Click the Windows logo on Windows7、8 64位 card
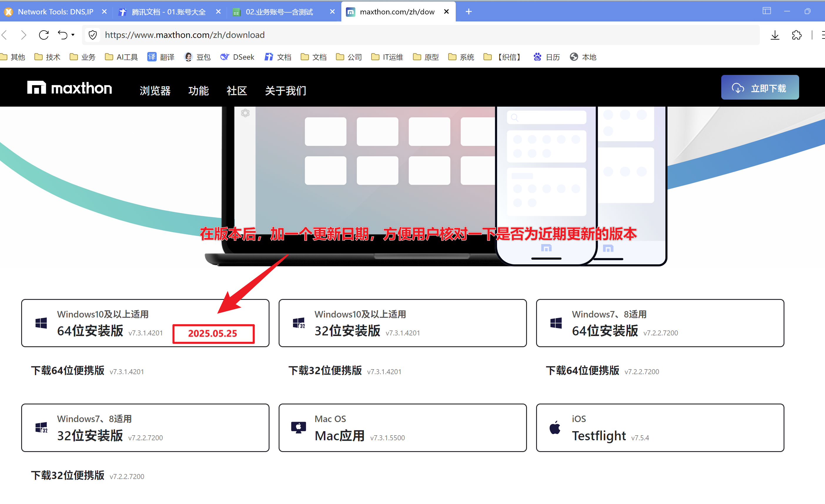 pos(556,323)
